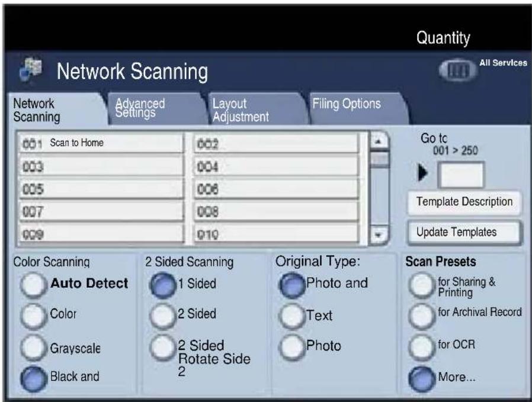This screenshot has height=402, width=532.
Task: Open the All Services button
Action: point(459,70)
